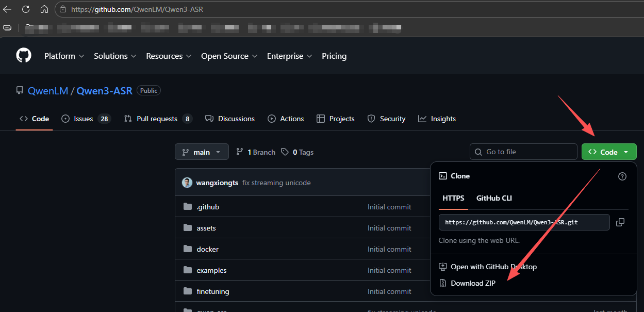View the 1 Branch link
The height and width of the screenshot is (312, 644).
click(256, 152)
